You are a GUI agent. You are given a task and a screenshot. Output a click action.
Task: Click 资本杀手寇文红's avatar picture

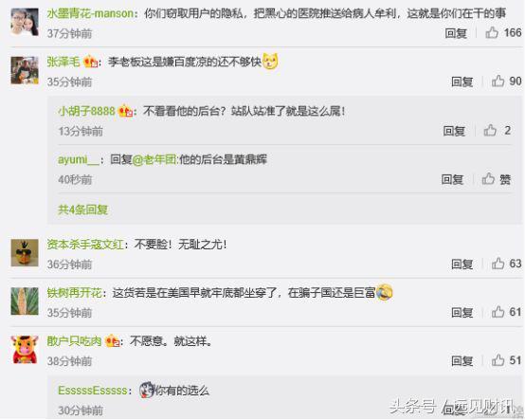click(x=25, y=252)
